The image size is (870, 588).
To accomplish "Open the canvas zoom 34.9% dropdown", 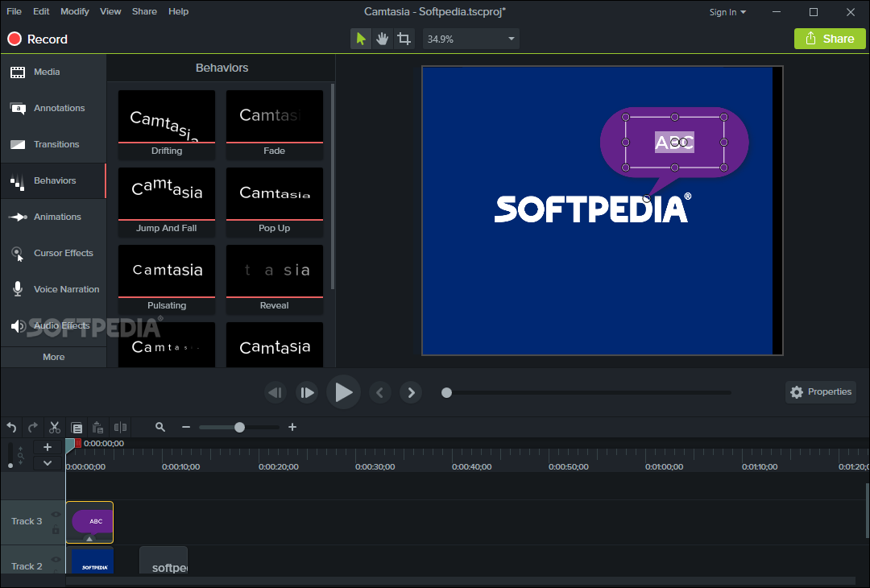I will tap(511, 39).
